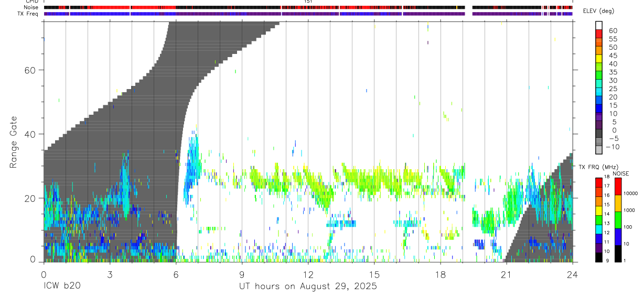Click the 'Range Gate' y-axis label
Screen dimensions: 644x297
14,141
